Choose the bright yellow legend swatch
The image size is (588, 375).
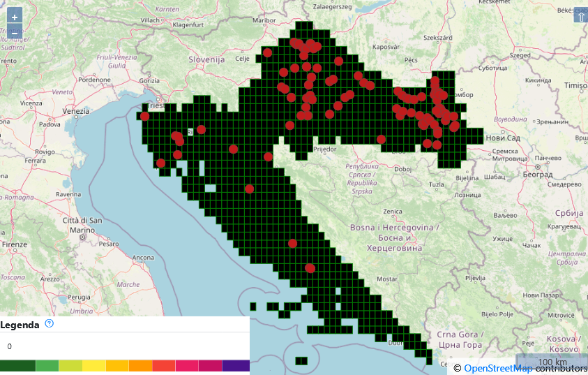tap(93, 365)
